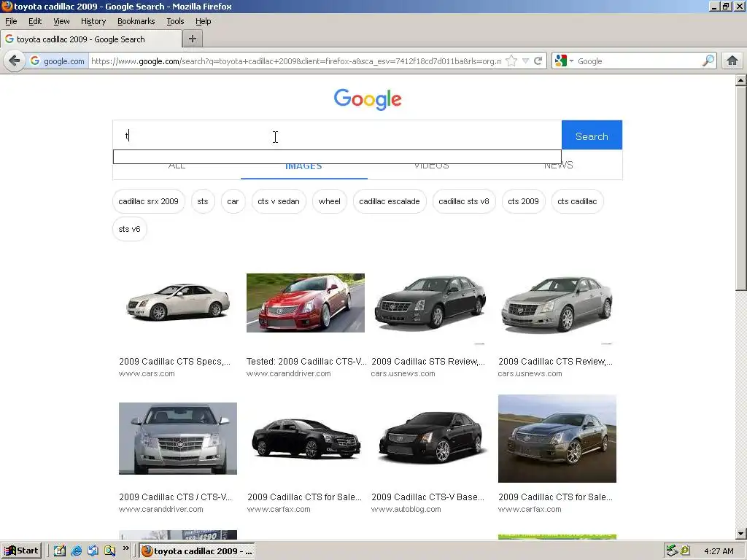Click the 4:27 AM taskbar clock
The height and width of the screenshot is (560, 747).
719,551
